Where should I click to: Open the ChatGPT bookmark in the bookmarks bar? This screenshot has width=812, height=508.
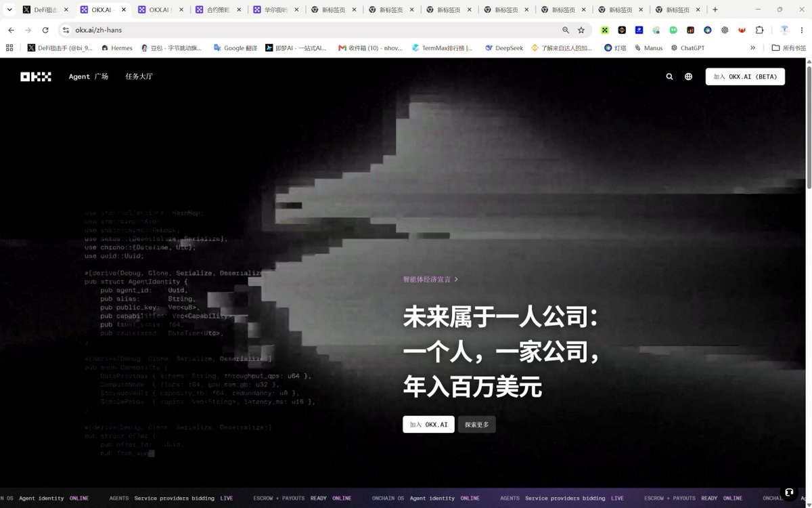[x=687, y=48]
